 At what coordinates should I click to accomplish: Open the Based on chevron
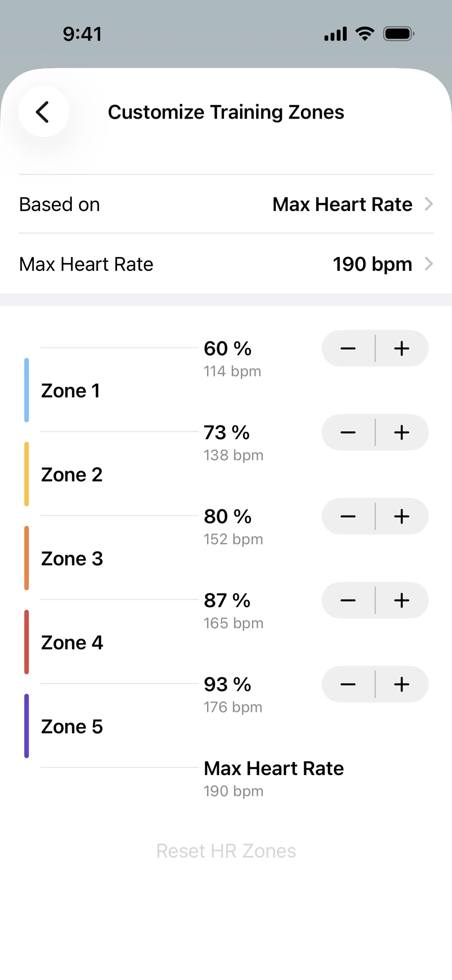click(x=429, y=204)
